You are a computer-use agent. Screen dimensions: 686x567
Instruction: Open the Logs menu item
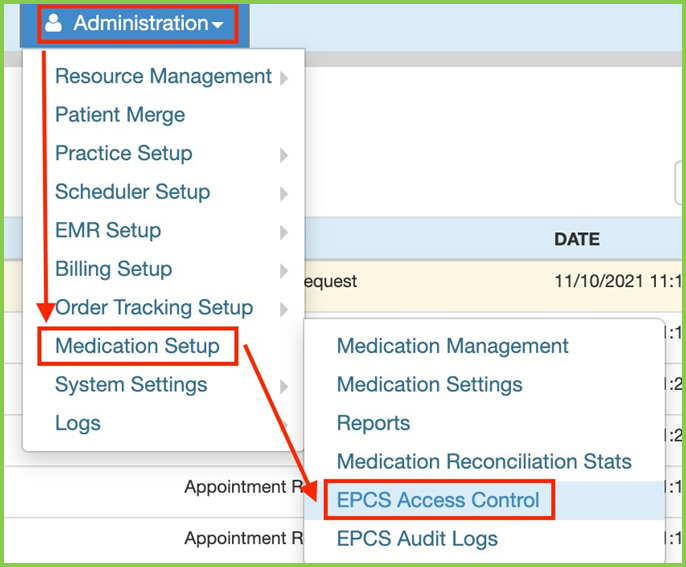click(78, 423)
